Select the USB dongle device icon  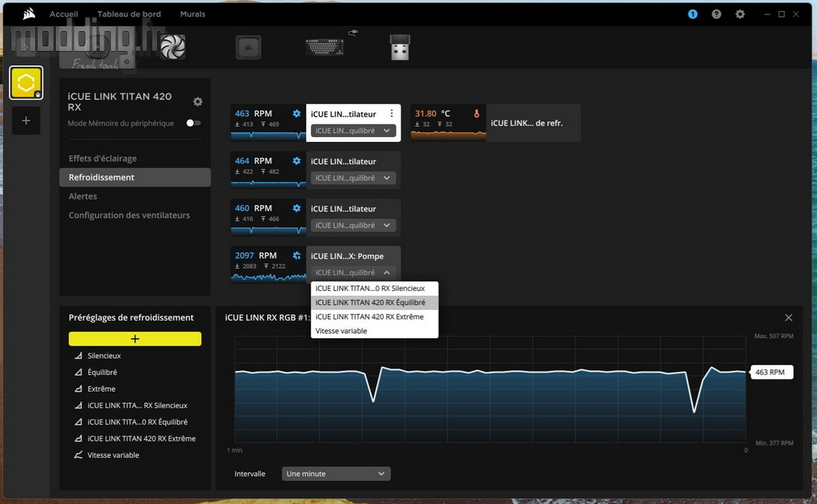click(x=401, y=47)
